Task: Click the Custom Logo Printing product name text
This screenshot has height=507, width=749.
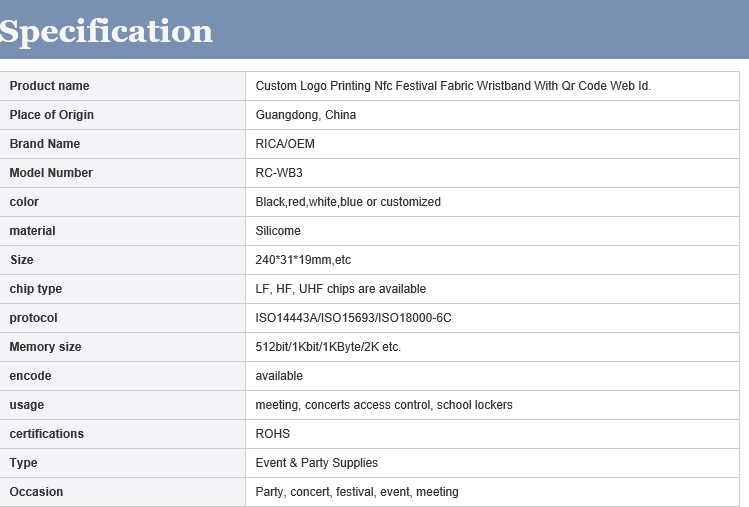Action: (x=453, y=86)
